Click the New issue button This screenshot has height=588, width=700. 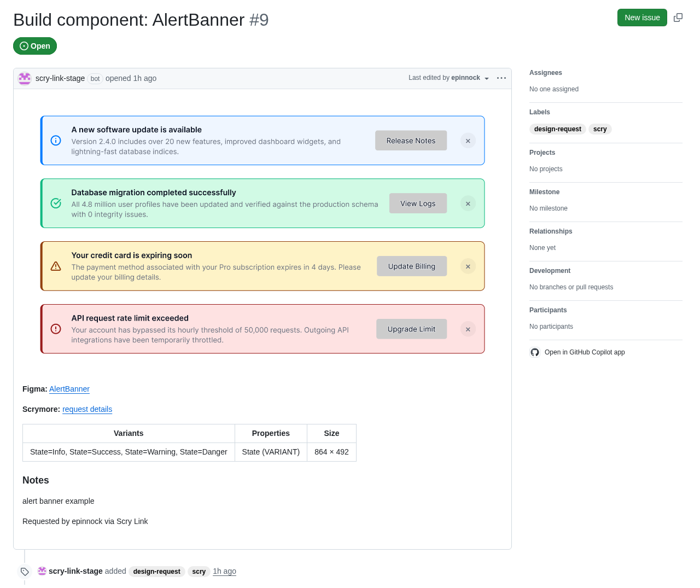(642, 18)
